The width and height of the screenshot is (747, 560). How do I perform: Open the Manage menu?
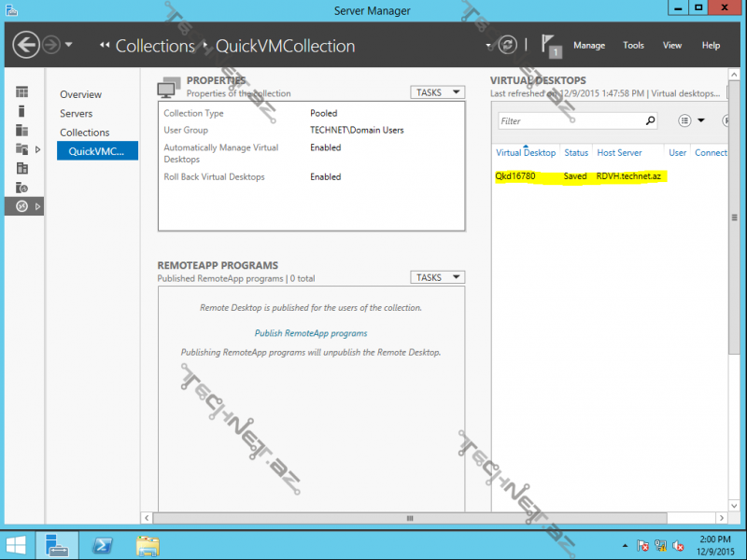pyautogui.click(x=588, y=46)
